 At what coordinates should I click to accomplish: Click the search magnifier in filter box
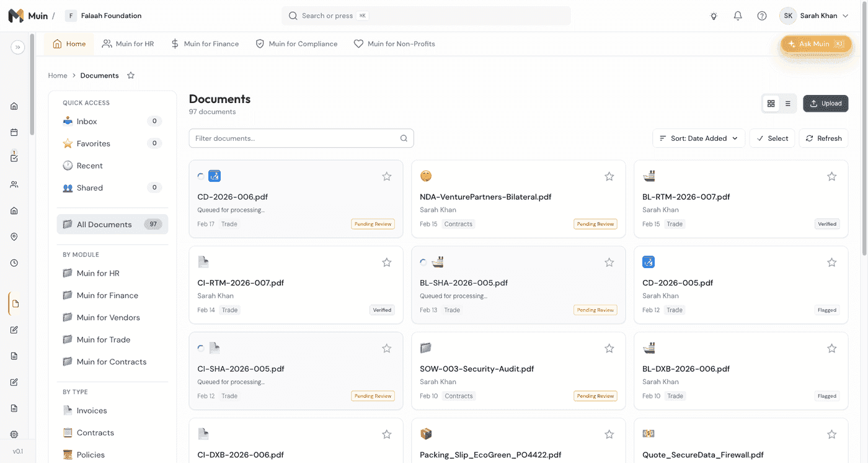coord(404,138)
